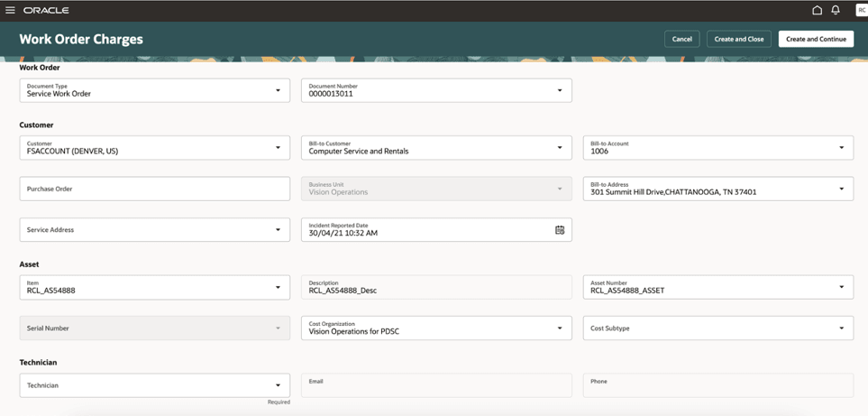This screenshot has width=868, height=416.
Task: Open the notifications bell
Action: [836, 11]
